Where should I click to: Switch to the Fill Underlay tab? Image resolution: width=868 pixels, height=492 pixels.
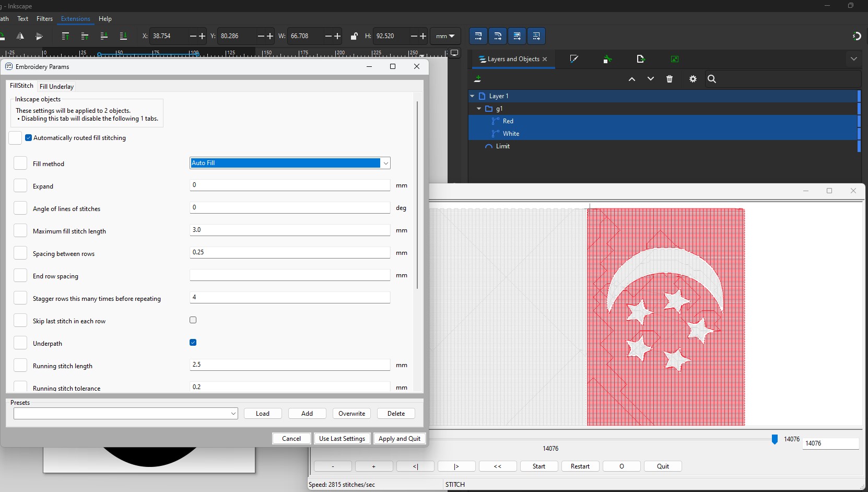[x=56, y=87]
